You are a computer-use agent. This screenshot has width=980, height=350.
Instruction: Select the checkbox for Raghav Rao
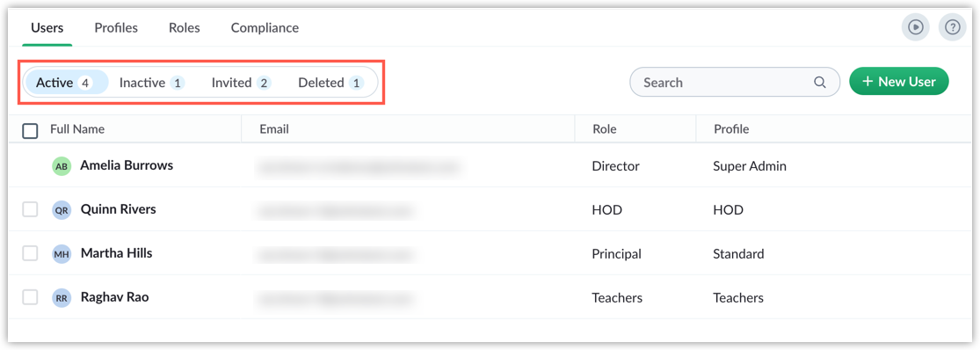[x=30, y=297]
